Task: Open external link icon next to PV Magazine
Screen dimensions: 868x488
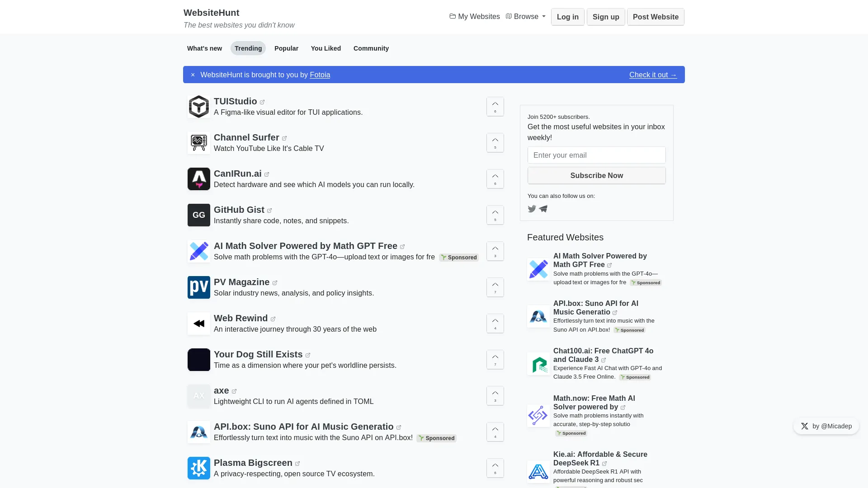Action: (275, 283)
